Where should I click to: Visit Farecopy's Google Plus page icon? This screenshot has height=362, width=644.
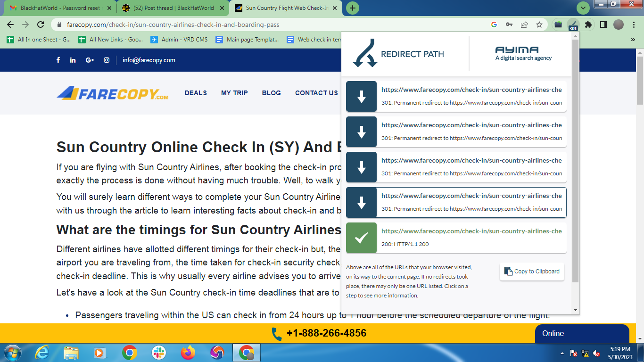(x=90, y=60)
